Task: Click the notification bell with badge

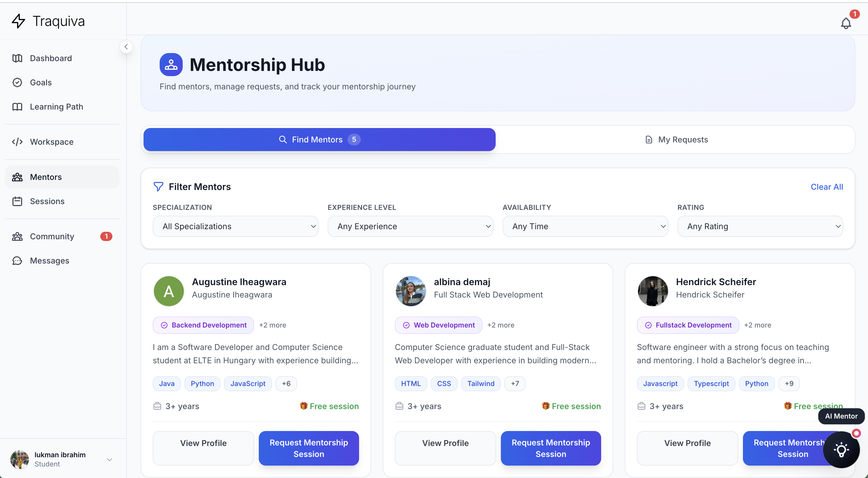Action: (x=846, y=23)
